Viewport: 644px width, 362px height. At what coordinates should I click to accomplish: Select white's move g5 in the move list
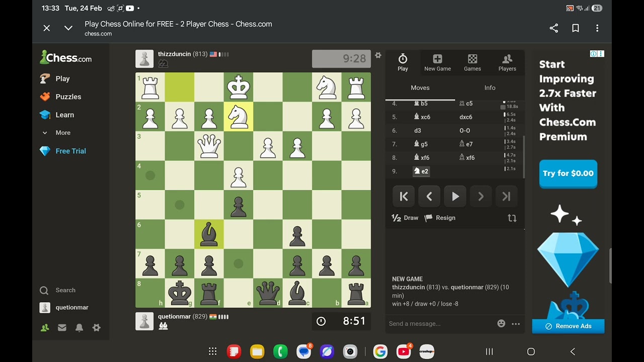[421, 144]
